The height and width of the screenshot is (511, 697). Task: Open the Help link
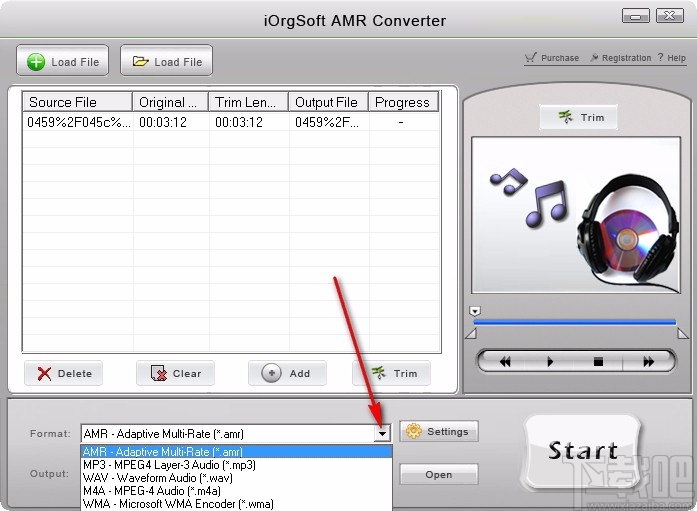[x=672, y=58]
